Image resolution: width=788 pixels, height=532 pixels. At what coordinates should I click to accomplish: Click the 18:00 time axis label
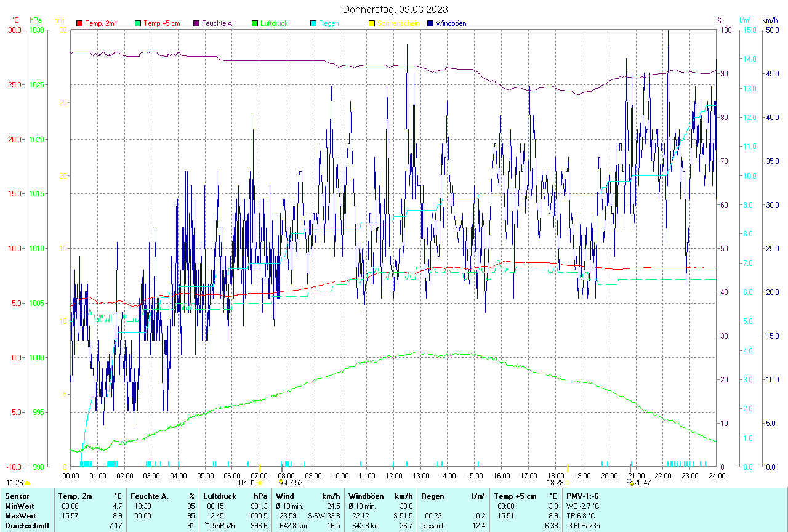(555, 475)
